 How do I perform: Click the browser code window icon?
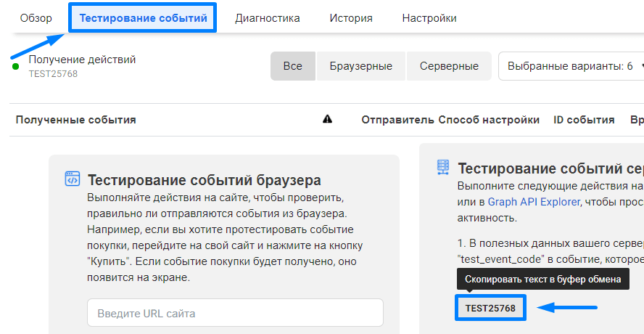point(73,179)
